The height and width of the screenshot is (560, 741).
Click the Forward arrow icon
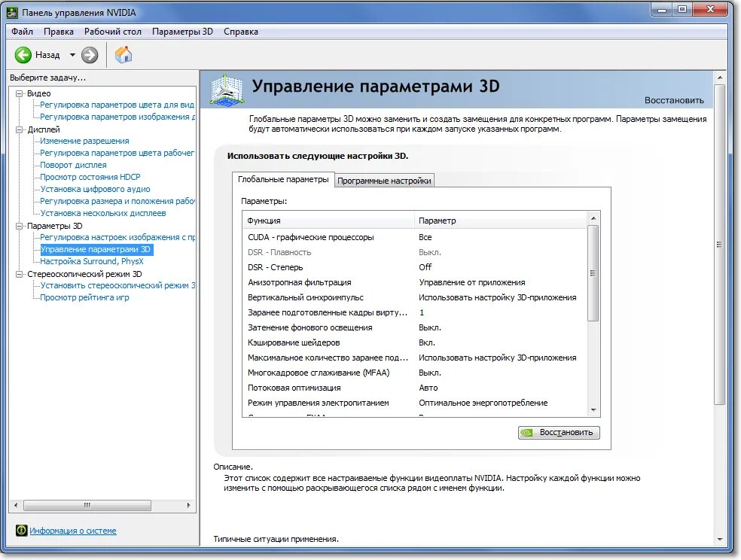click(x=90, y=55)
